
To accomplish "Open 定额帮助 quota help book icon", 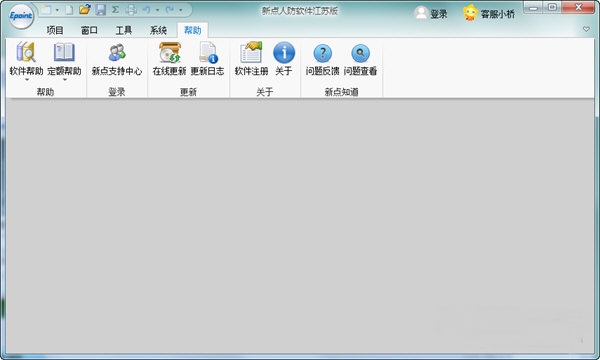I will click(64, 59).
